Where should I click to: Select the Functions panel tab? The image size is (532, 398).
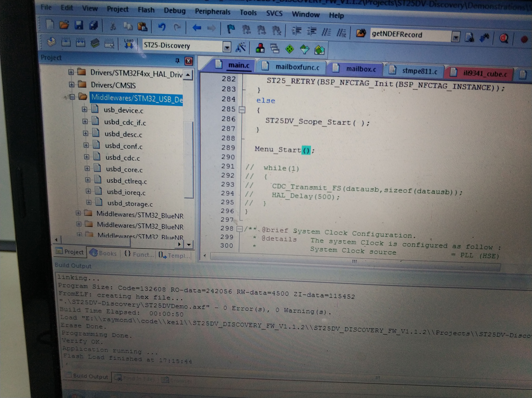pos(139,254)
